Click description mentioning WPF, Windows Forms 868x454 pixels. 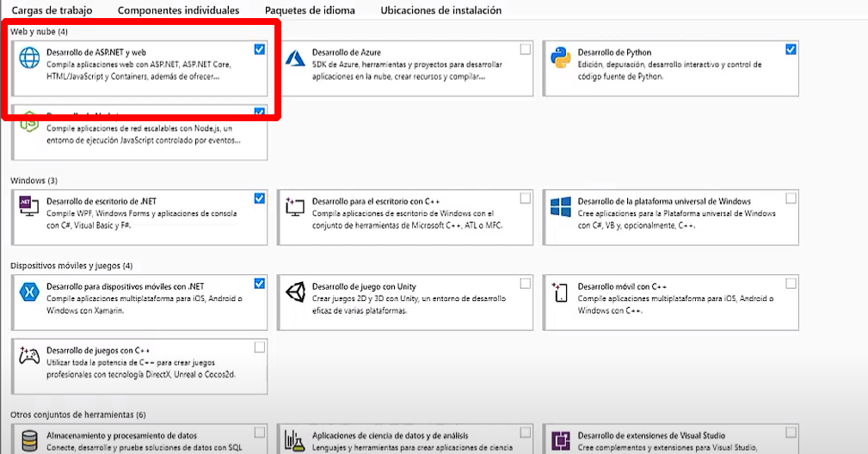point(142,219)
